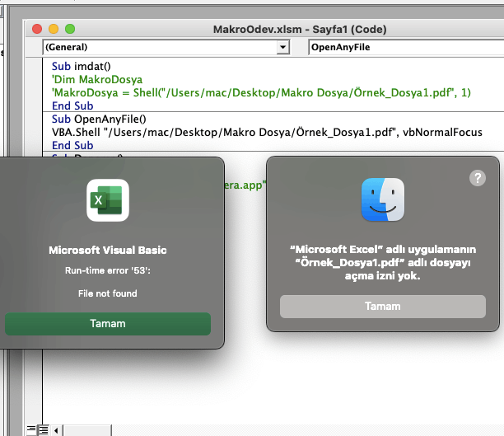Screen dimensions: 504x436
Task: Click Tamam in the Visual Basic error dialog
Action: pos(108,324)
